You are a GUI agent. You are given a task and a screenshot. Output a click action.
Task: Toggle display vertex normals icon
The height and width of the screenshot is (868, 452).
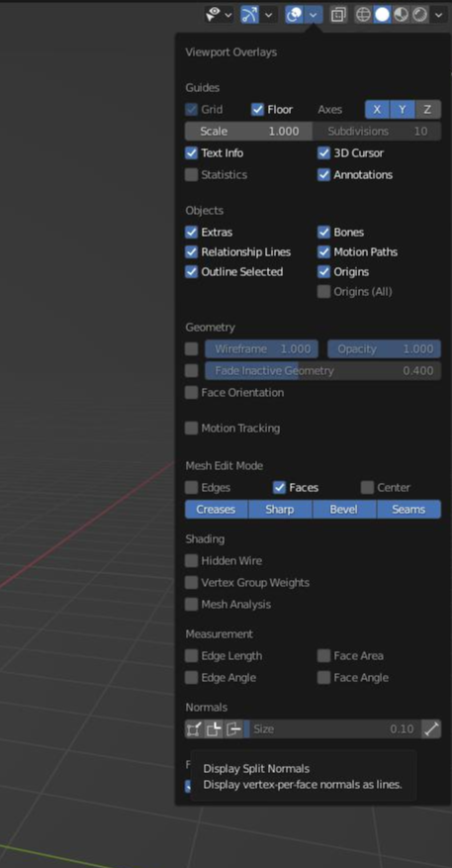tap(194, 729)
